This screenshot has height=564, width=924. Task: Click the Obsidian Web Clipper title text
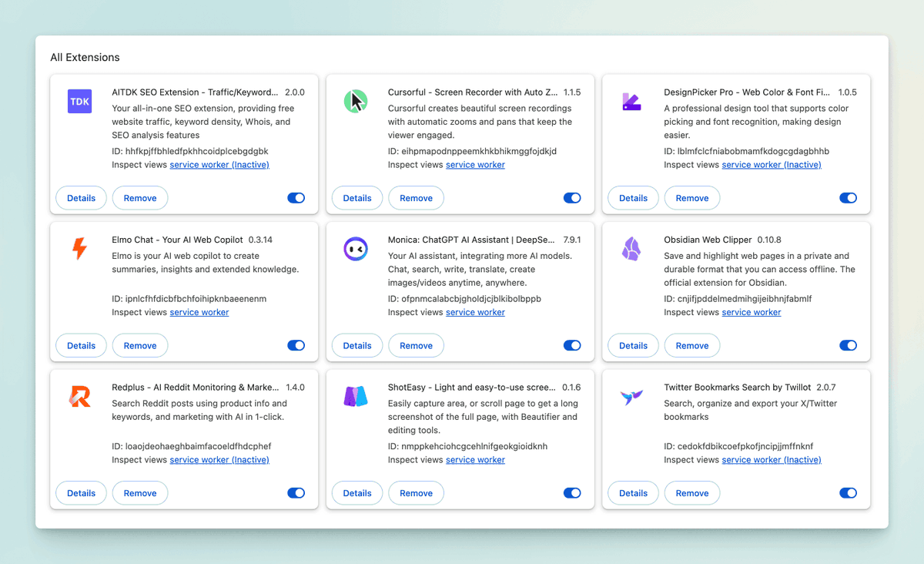708,240
